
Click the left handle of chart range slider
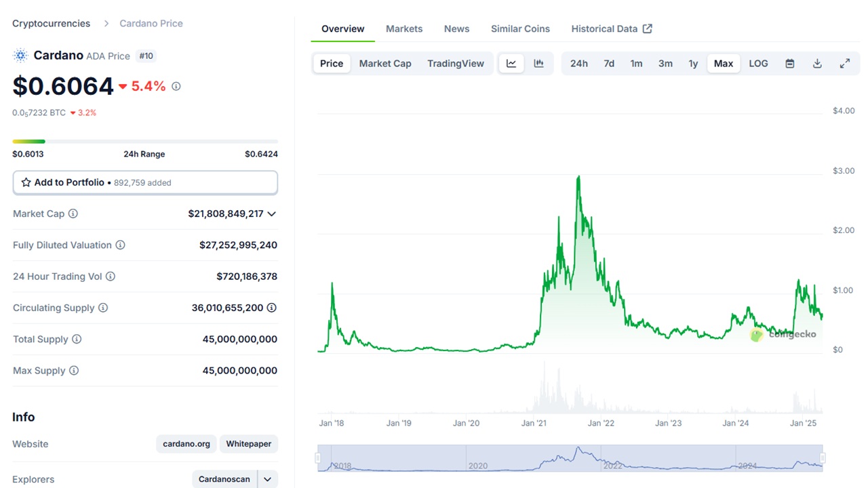point(318,458)
